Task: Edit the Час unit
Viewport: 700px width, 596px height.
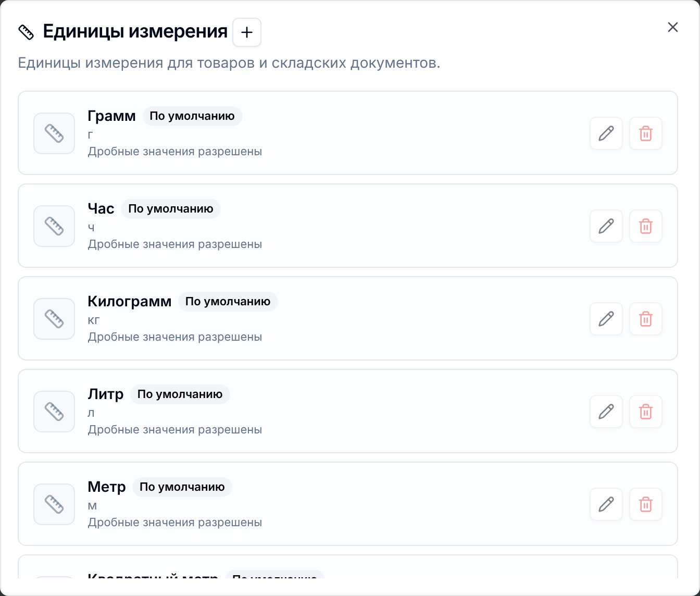Action: (x=606, y=226)
